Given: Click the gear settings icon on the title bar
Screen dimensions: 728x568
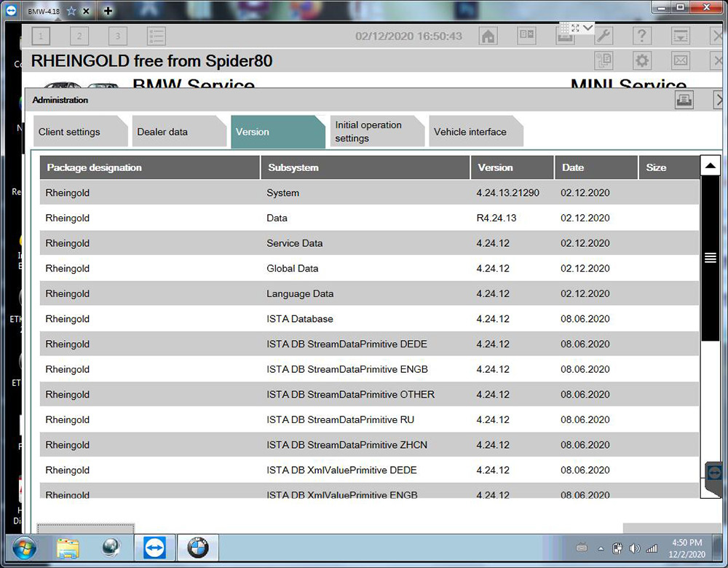Looking at the screenshot, I should point(642,60).
